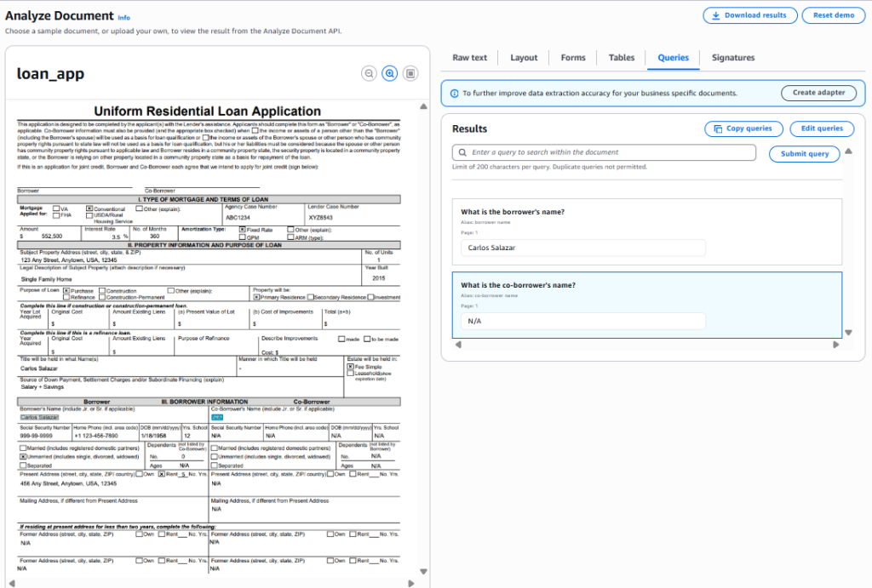Click the Info link beside Analyze Document heading
Screen dimensions: 872x588
[x=124, y=16]
